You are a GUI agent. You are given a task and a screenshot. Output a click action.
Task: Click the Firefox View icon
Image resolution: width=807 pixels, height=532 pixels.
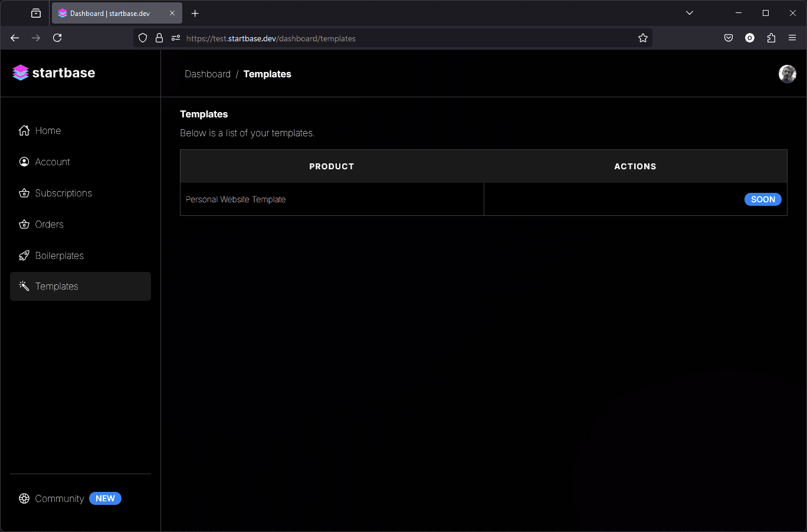pos(36,13)
